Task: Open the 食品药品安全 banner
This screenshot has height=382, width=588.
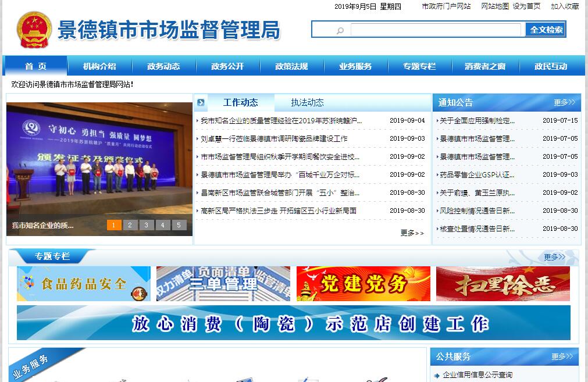Action: pyautogui.click(x=84, y=284)
